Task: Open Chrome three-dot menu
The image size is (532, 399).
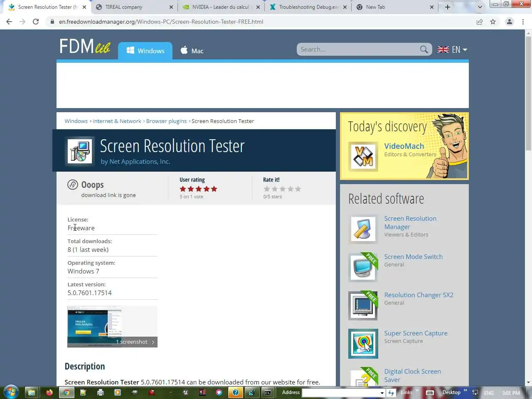Action: (523, 22)
